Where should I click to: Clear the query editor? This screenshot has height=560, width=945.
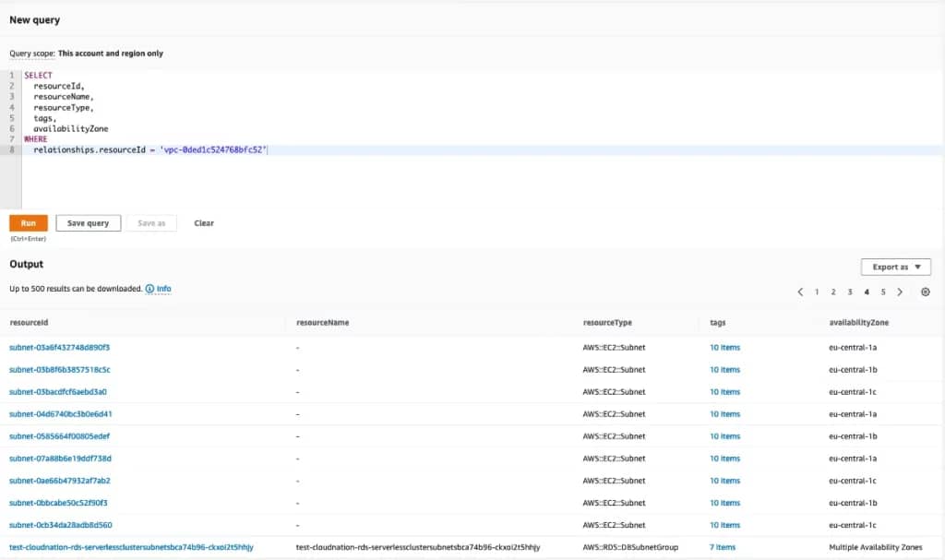(204, 223)
